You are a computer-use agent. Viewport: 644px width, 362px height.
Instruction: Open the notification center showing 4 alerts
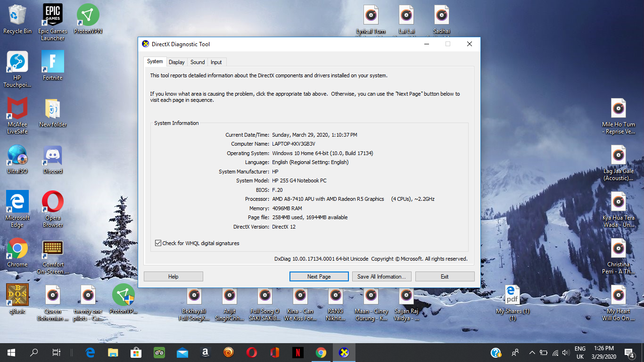(x=629, y=352)
